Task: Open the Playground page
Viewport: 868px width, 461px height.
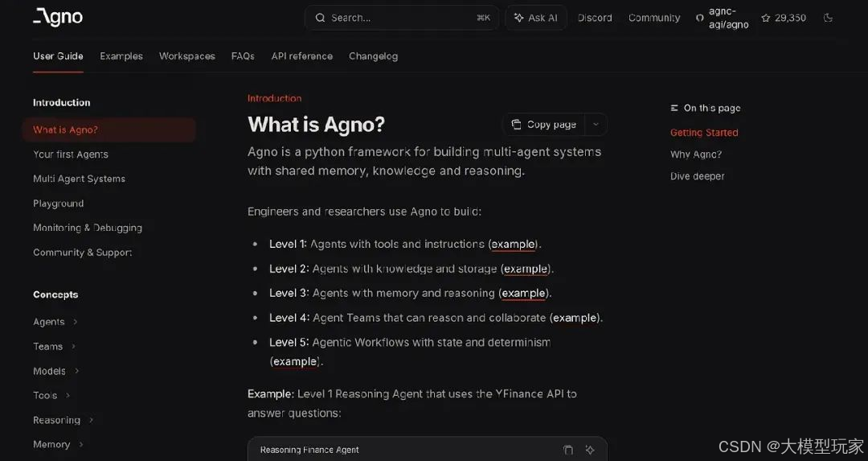Action: (58, 204)
